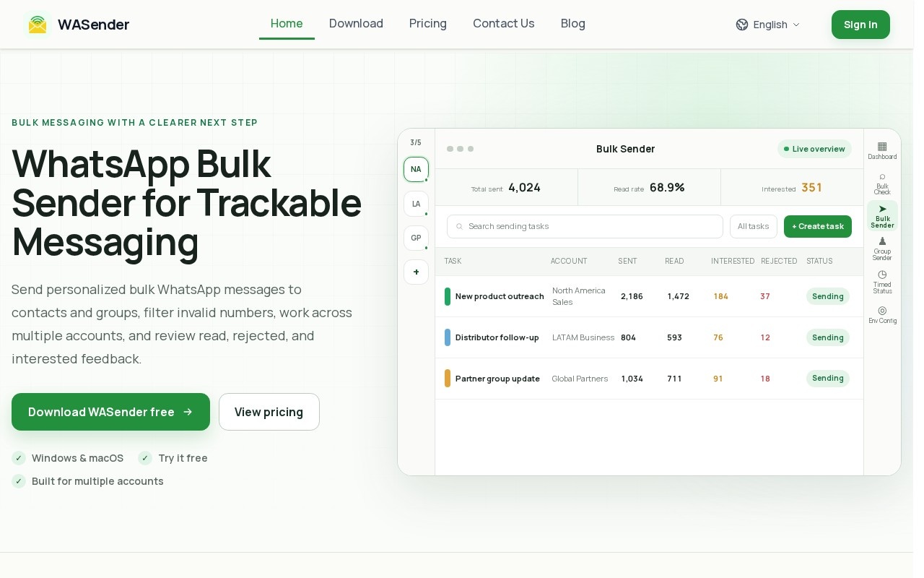
Task: Click the globe language icon
Action: [x=742, y=25]
